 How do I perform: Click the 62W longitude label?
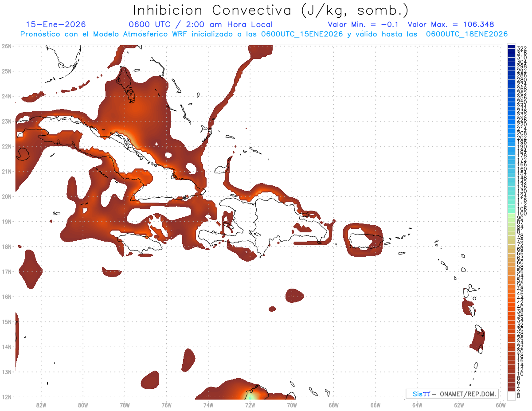(x=458, y=405)
